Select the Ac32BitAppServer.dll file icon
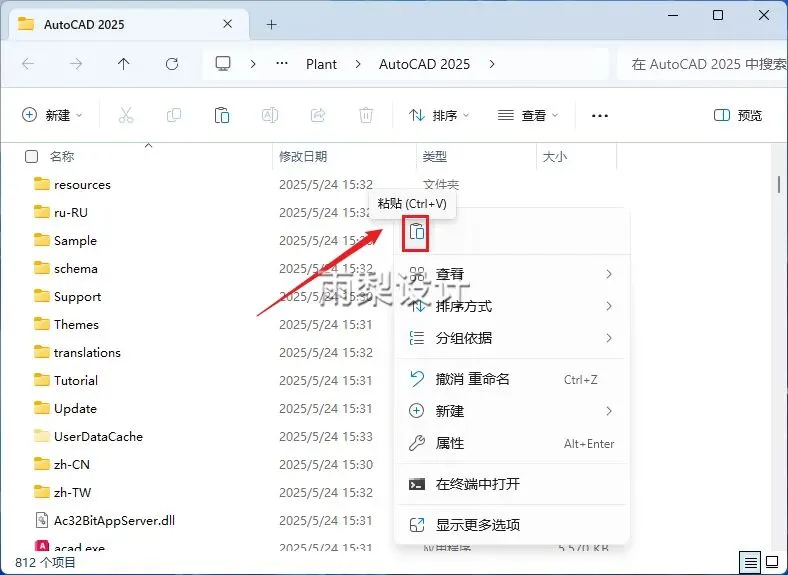This screenshot has height=575, width=788. pos(42,520)
